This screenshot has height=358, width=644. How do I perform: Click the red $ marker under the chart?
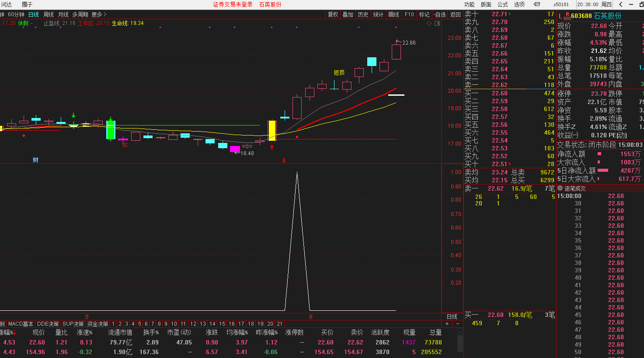point(284,160)
